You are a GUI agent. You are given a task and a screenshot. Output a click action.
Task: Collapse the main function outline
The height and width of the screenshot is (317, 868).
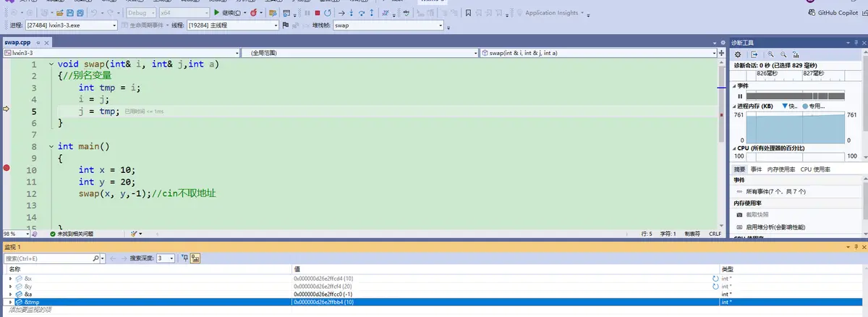coord(51,146)
